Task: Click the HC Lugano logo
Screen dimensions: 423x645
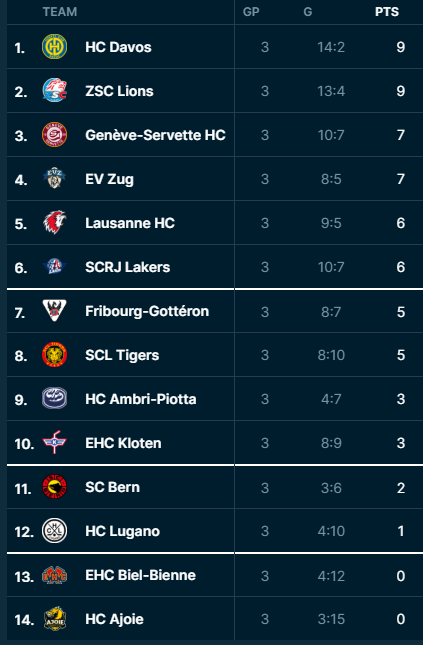Action: [x=54, y=531]
